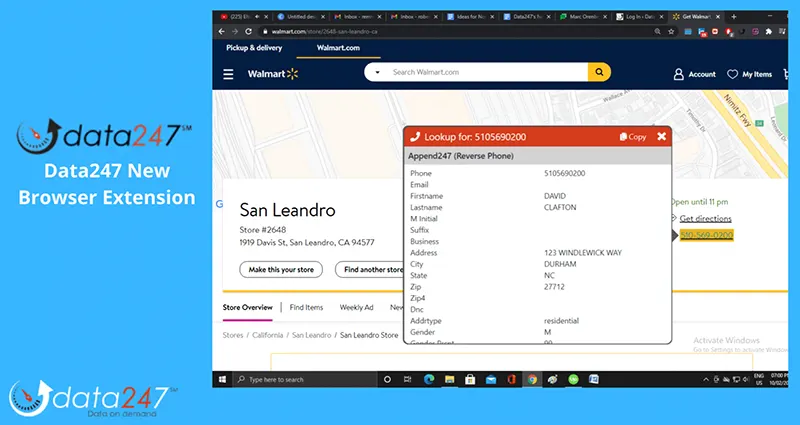Open the Get directions link
Viewport: 800px width, 425px height.
pyautogui.click(x=705, y=218)
